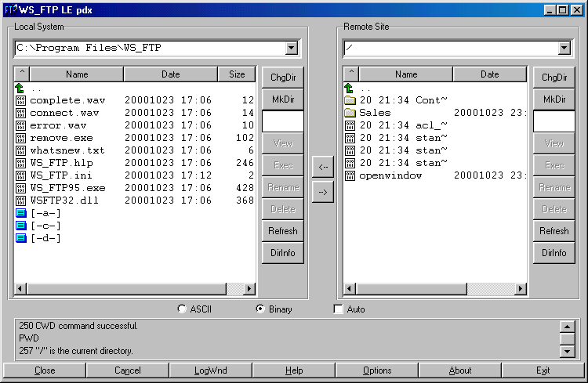Click the remote filter input box below MkDir
The width and height of the screenshot is (588, 383).
coord(554,121)
